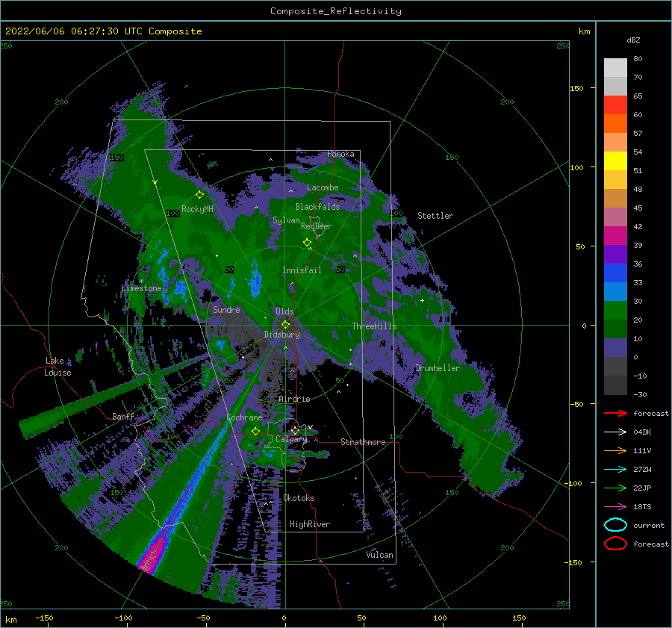Click the Blackfalds city label
Screen dimensions: 672x628
click(x=317, y=207)
